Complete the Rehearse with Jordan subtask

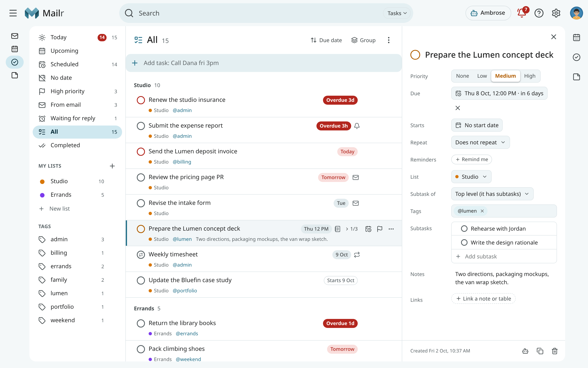[x=464, y=229]
